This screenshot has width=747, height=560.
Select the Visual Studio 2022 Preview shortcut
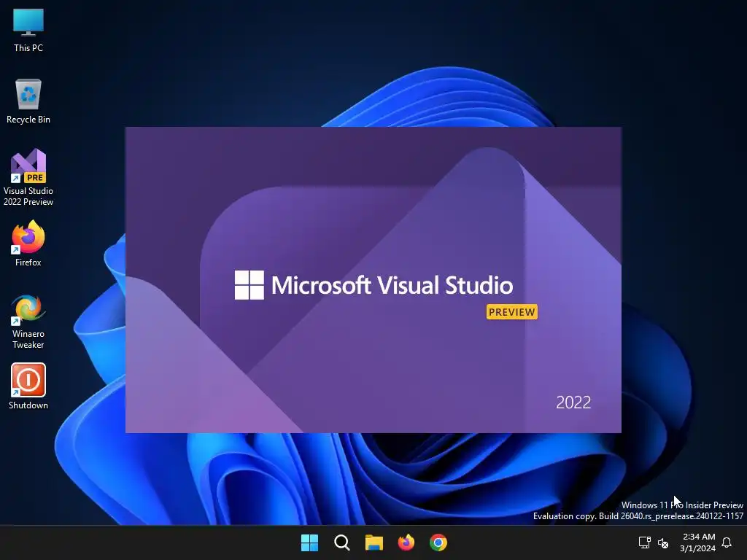(28, 177)
